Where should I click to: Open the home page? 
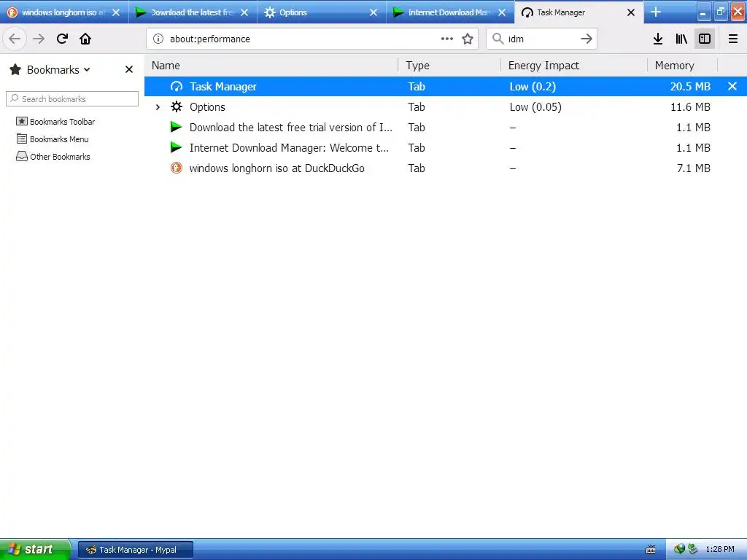85,39
